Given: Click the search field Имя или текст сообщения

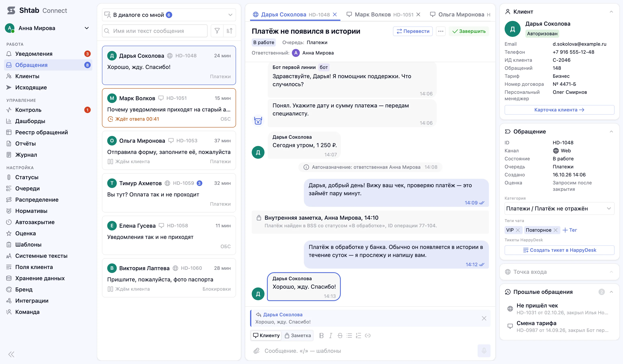Looking at the screenshot, I should (x=155, y=31).
